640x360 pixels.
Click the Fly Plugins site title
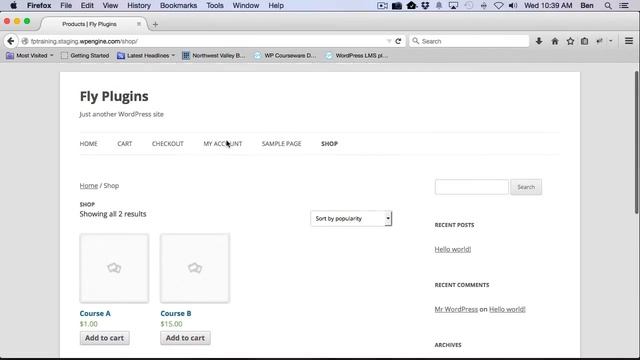114,96
